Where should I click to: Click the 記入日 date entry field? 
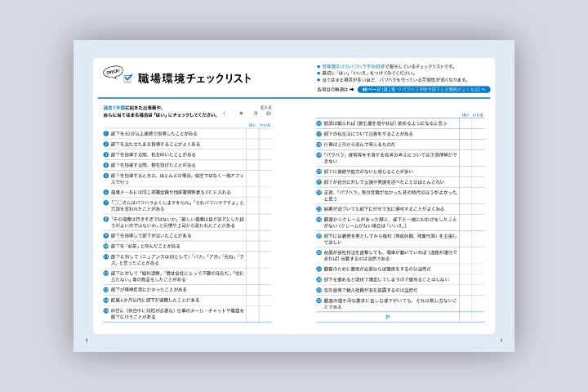(247, 113)
